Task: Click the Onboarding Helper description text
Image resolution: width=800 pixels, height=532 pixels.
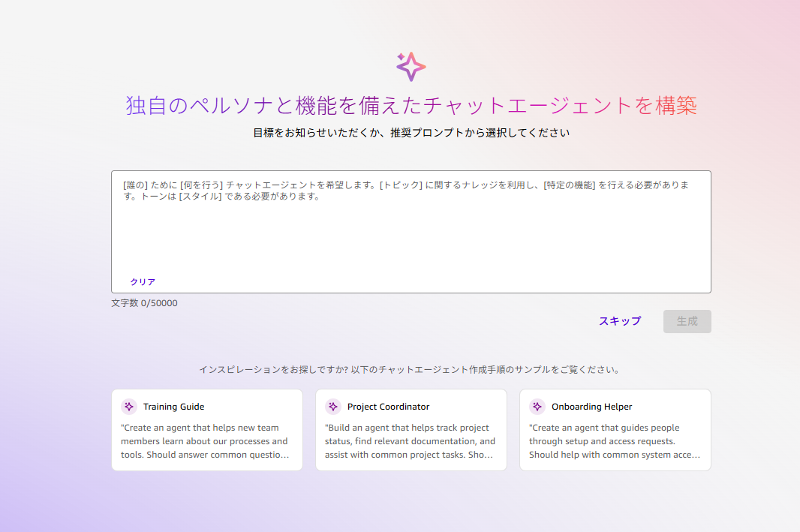Action: pyautogui.click(x=614, y=441)
